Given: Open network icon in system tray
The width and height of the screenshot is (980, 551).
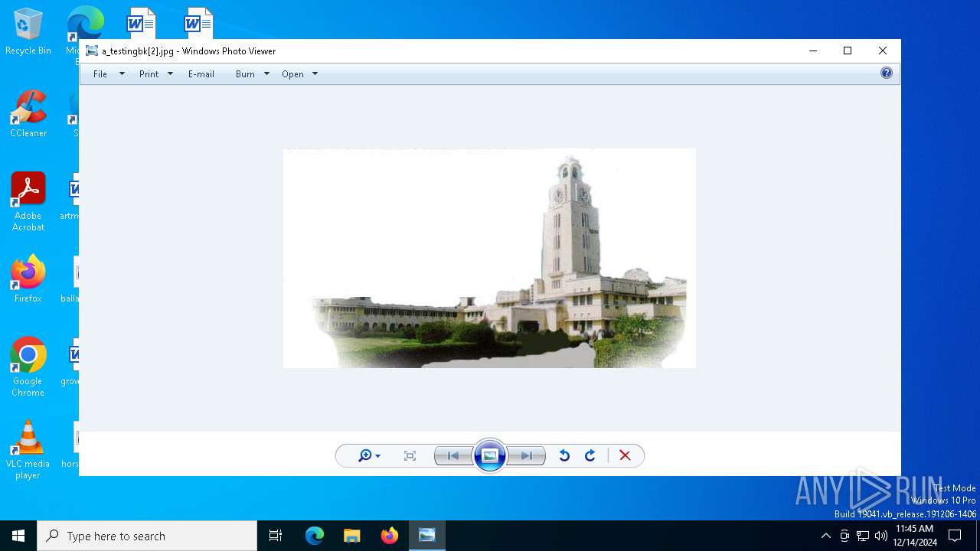Looking at the screenshot, I should point(863,536).
